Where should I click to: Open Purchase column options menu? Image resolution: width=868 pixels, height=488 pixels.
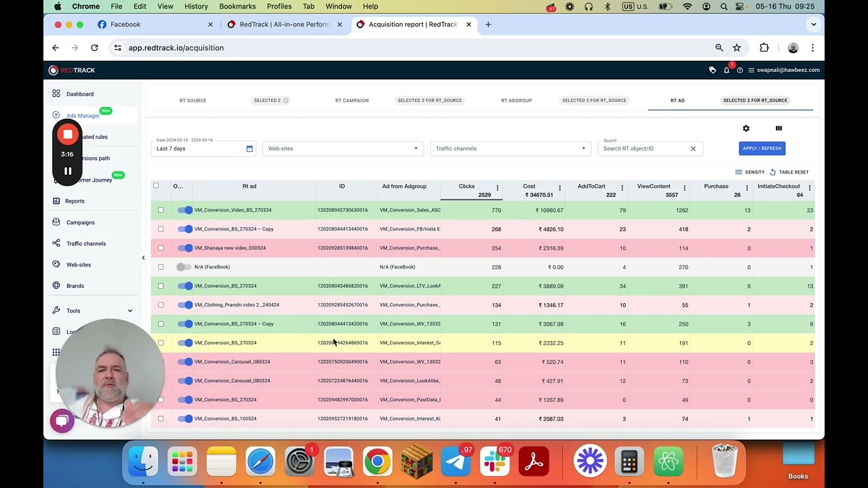tap(747, 188)
